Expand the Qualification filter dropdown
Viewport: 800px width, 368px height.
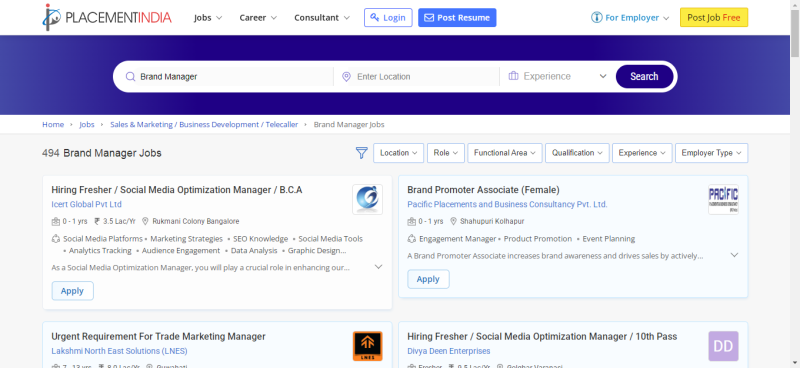tap(577, 153)
